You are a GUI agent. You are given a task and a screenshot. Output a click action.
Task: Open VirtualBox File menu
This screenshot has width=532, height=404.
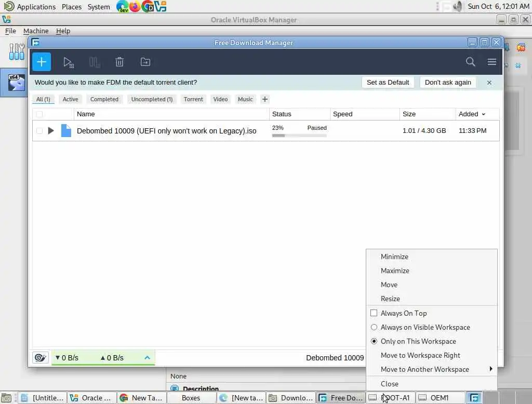coord(10,31)
